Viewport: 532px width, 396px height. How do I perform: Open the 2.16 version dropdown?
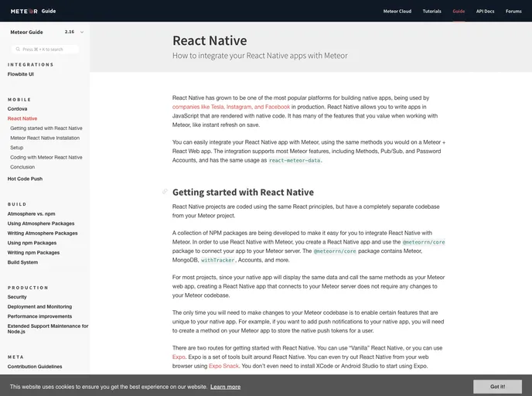tap(74, 32)
